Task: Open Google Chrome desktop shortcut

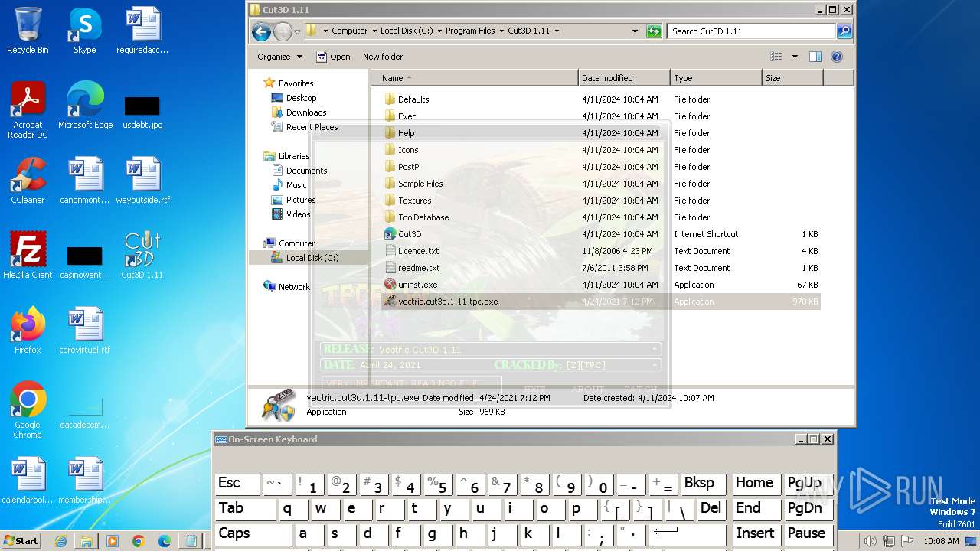Action: (28, 410)
